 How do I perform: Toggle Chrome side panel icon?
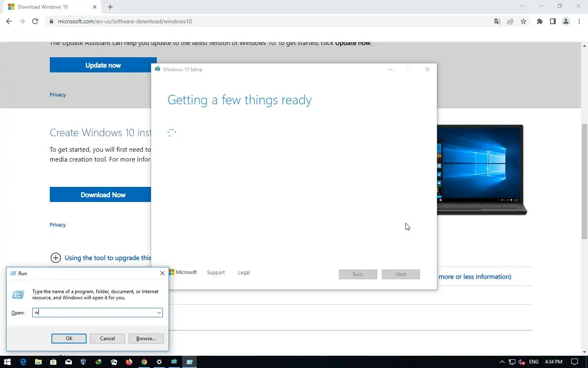(553, 21)
